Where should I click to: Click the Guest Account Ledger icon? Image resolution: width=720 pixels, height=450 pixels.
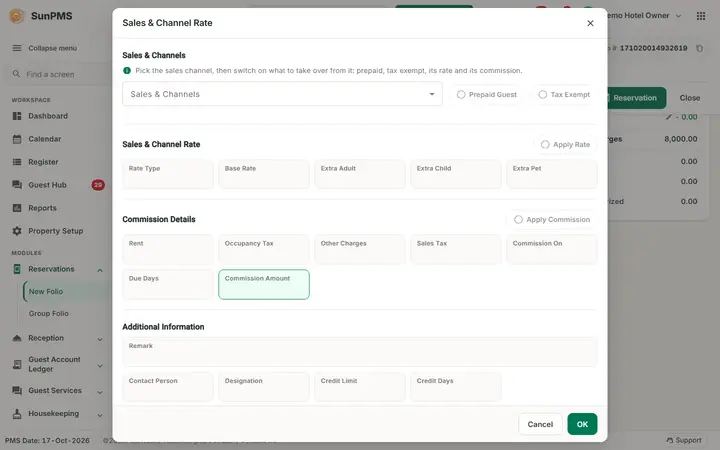tap(17, 365)
